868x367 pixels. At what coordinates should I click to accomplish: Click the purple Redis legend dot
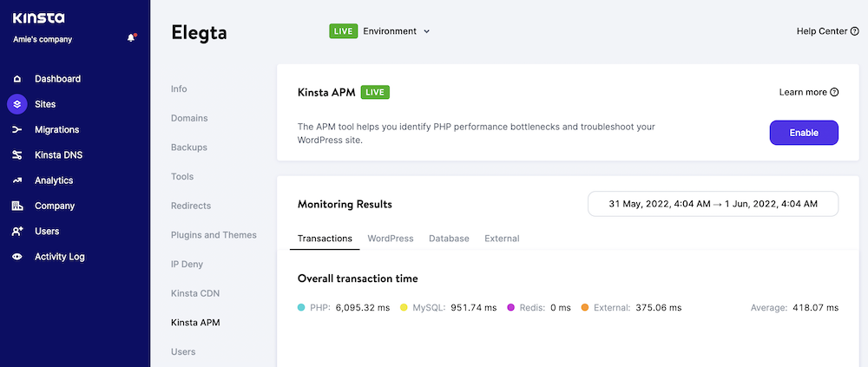[x=510, y=307]
